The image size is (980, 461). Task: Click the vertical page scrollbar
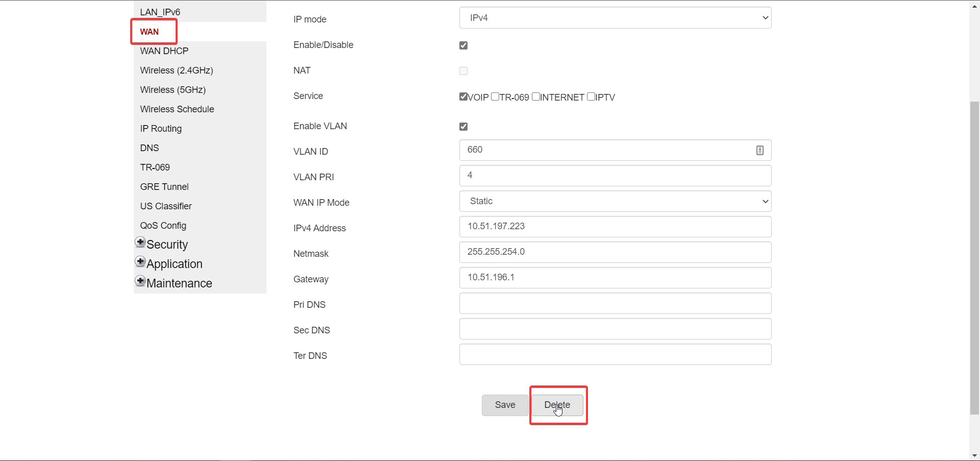tap(974, 255)
